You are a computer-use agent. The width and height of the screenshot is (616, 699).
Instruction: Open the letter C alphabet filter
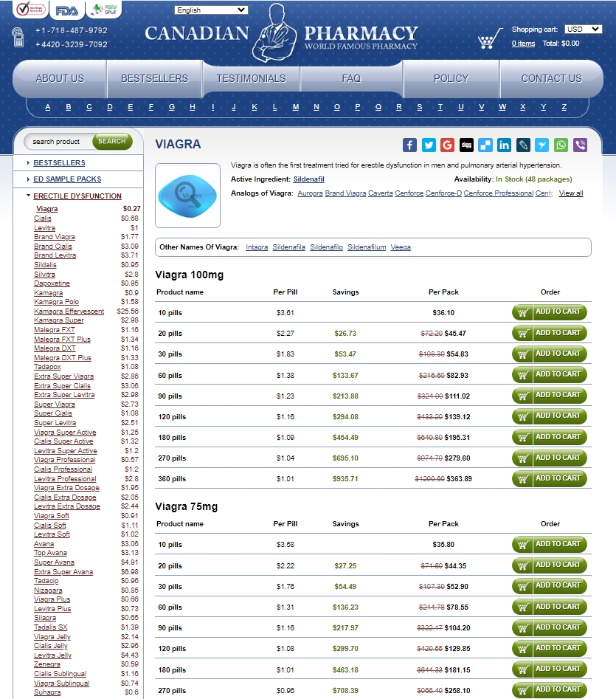tap(89, 107)
